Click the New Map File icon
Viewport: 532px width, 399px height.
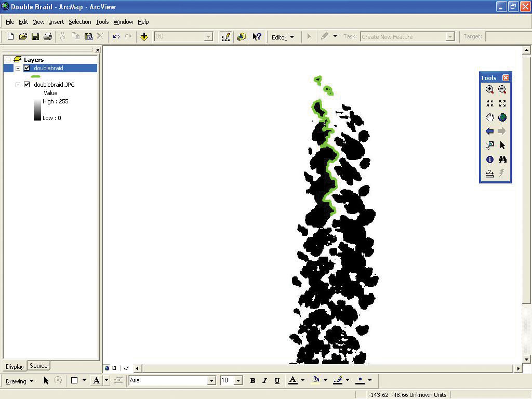tap(10, 36)
